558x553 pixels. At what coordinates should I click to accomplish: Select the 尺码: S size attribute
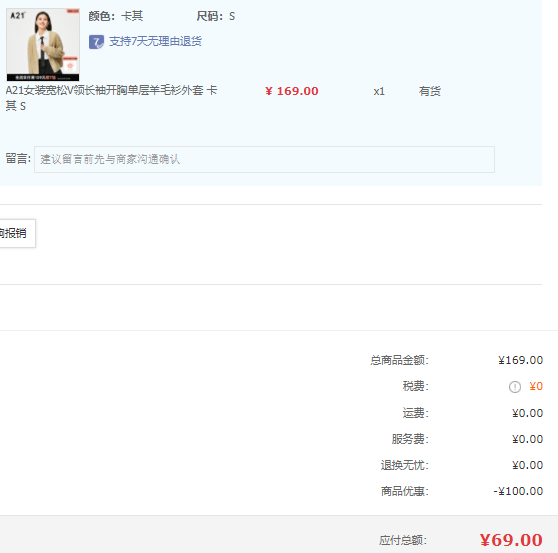click(216, 16)
